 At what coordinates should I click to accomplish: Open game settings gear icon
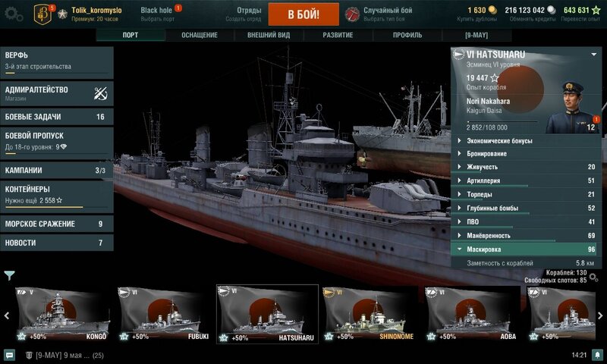tap(14, 14)
